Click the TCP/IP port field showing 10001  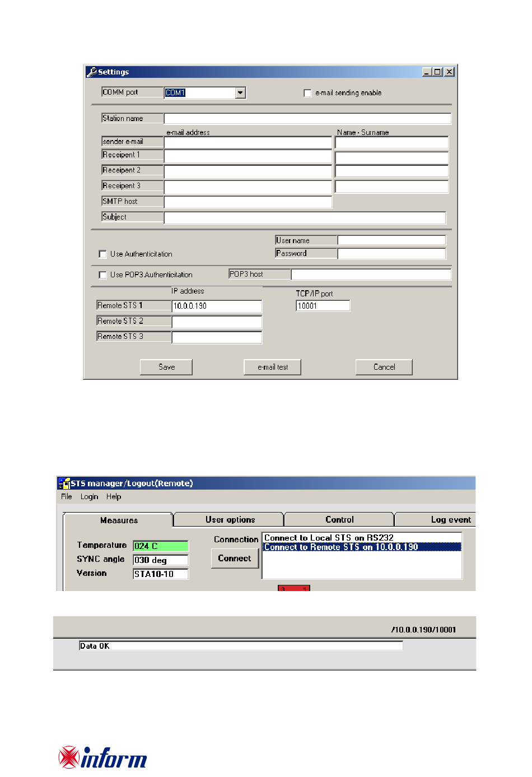tap(323, 306)
